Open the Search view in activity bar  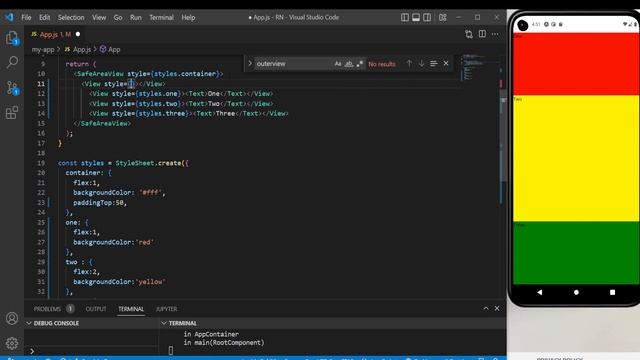(12, 62)
